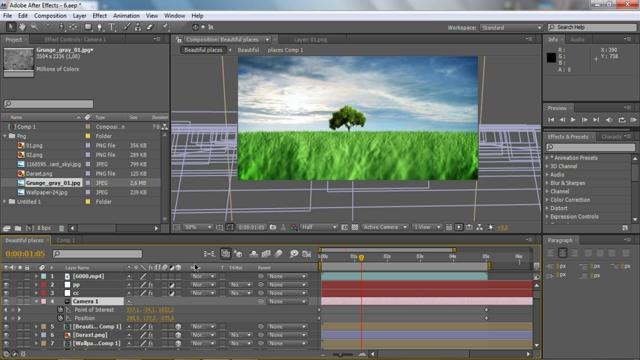Open Comp Flowchart from the viewer footer
This screenshot has height=360, width=640.
[480, 227]
